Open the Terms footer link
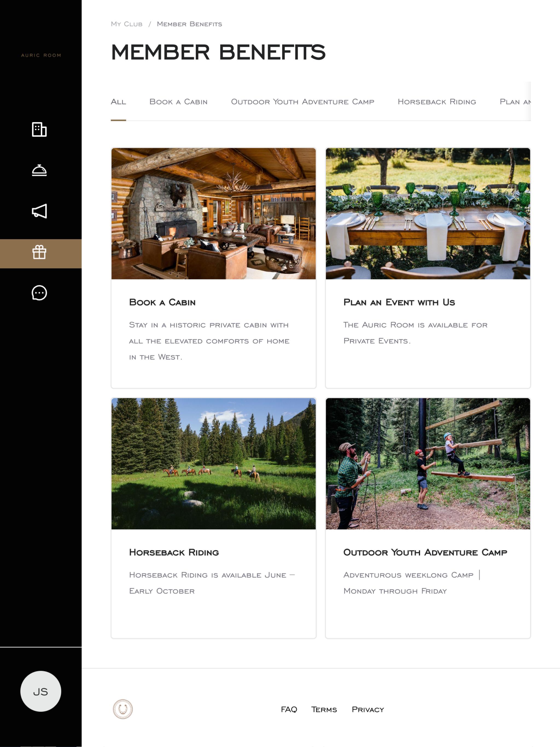 coord(324,709)
